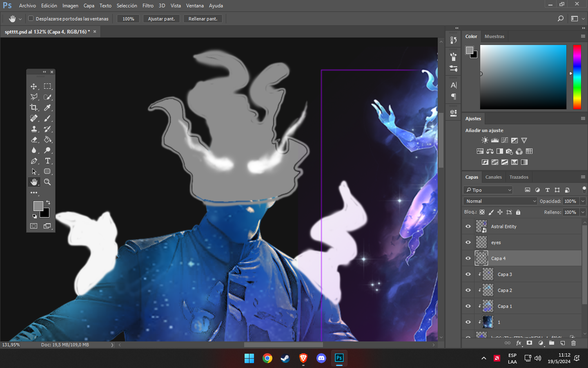This screenshot has width=588, height=368.
Task: Select the Eyedropper tool
Action: (x=47, y=108)
